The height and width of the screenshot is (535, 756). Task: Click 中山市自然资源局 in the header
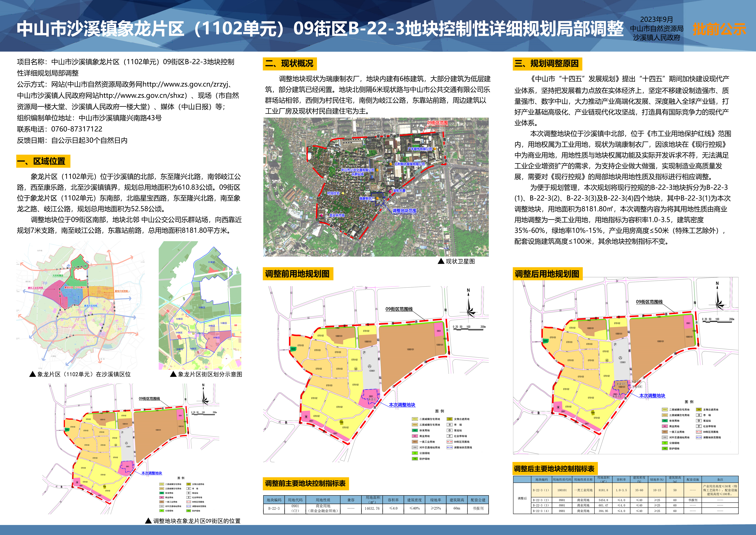[657, 29]
